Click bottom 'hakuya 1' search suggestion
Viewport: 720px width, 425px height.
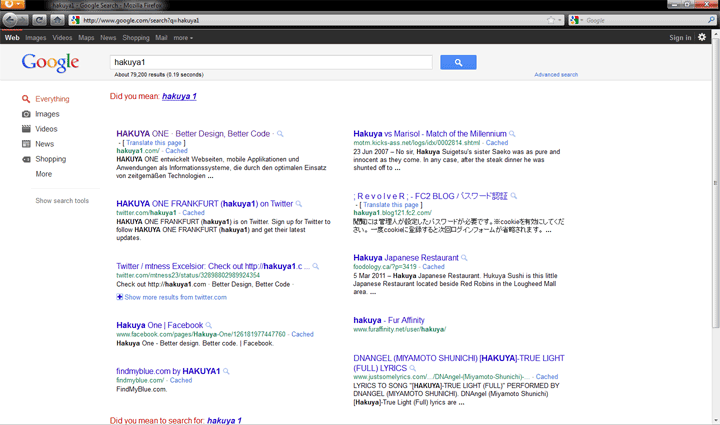point(224,420)
